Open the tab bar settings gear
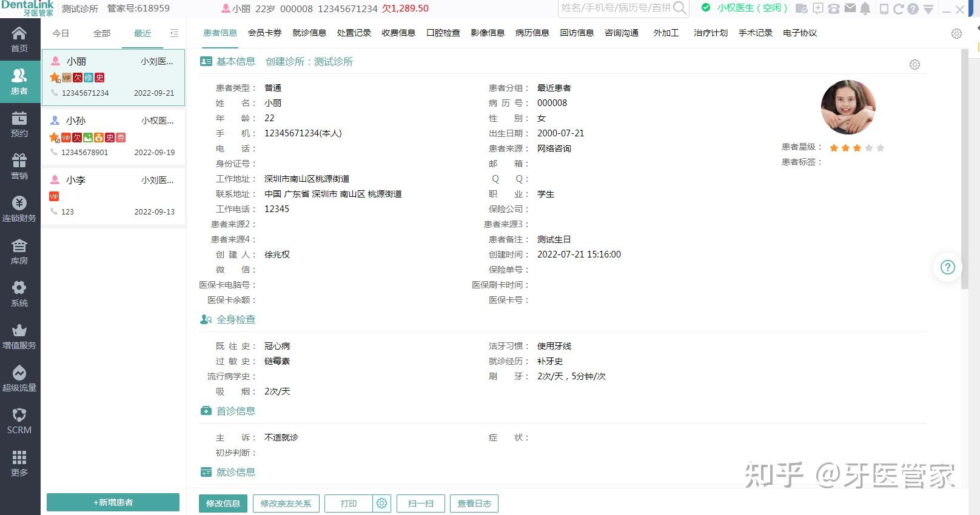Image resolution: width=980 pixels, height=515 pixels. 956,34
